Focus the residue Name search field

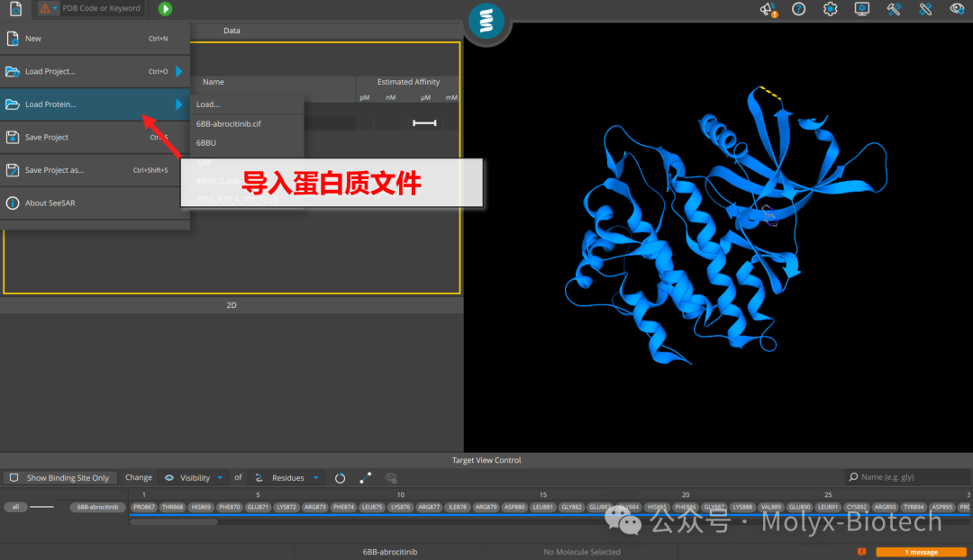click(x=908, y=477)
